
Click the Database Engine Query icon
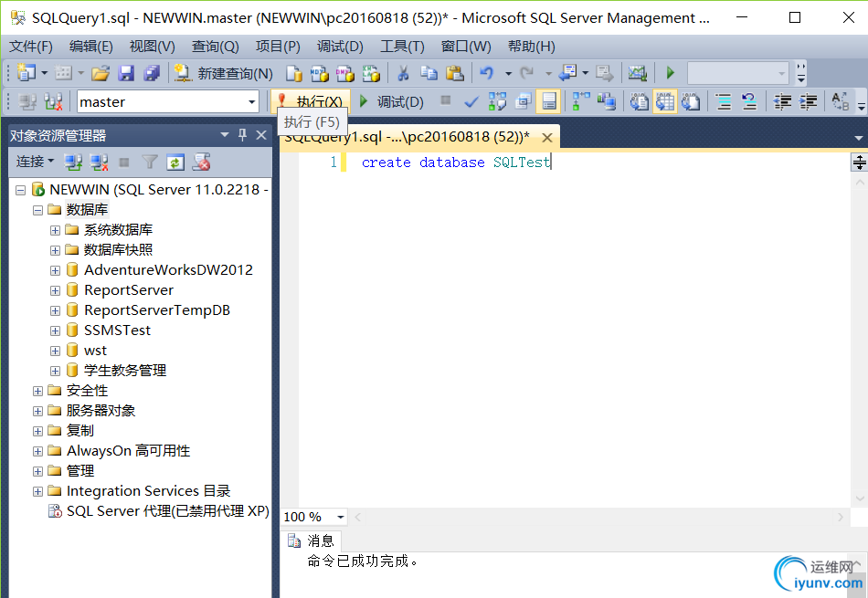click(294, 72)
